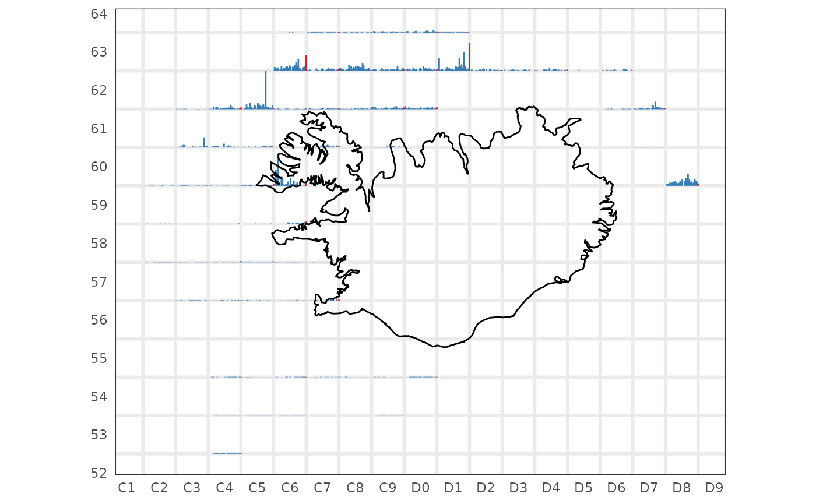Select the blue histogram cluster above D8

coord(683,182)
